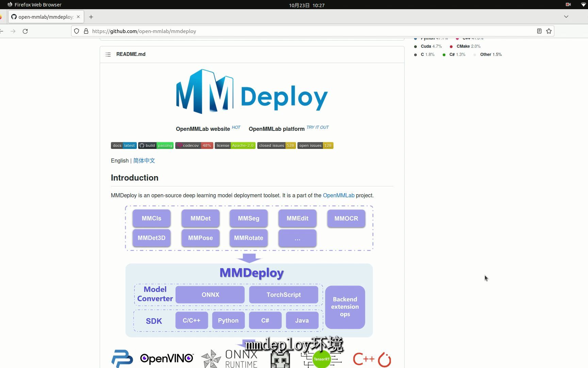The image size is (588, 368).
Task: Click the open issues 128 badge
Action: click(x=315, y=145)
